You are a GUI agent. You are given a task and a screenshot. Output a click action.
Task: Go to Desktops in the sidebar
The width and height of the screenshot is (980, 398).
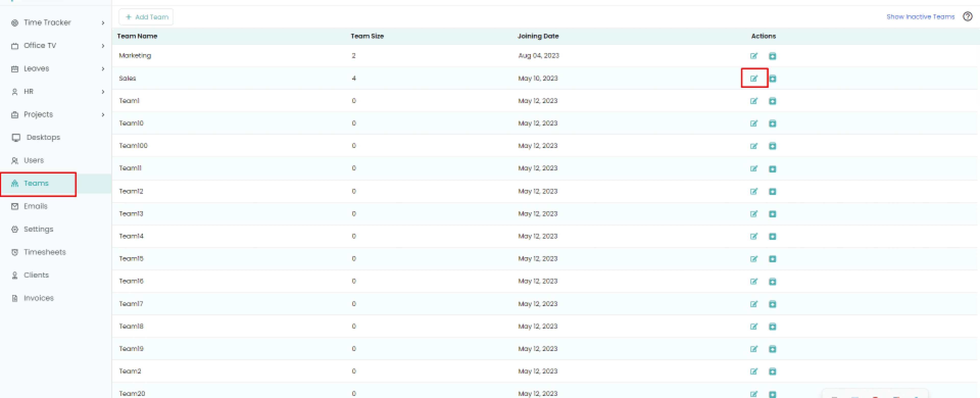pos(43,137)
